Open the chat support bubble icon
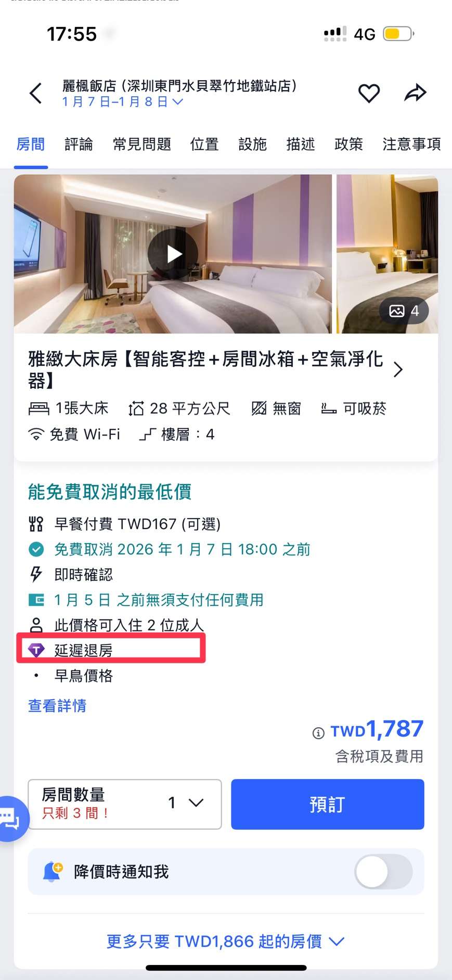Screen dimensions: 452x980 pos(11,819)
